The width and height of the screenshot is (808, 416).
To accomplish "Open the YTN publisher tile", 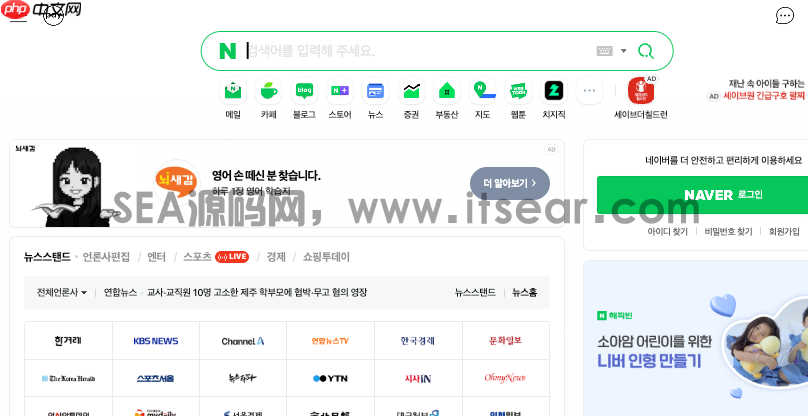I will point(331,378).
